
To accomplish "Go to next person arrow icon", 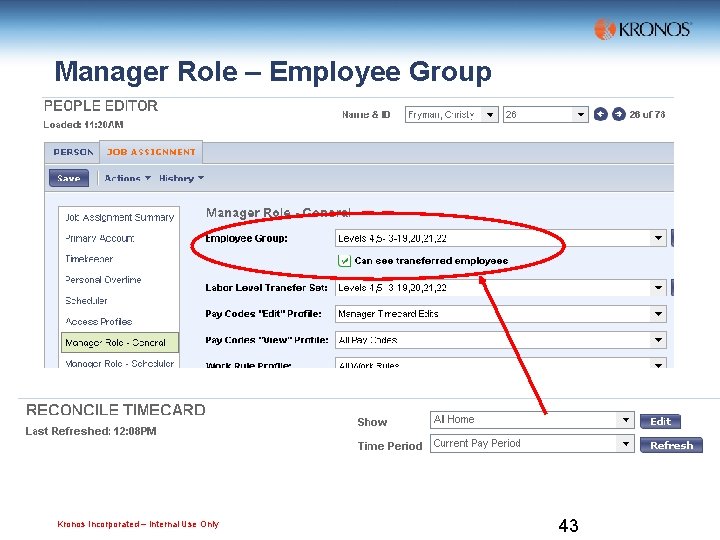I will coord(619,114).
